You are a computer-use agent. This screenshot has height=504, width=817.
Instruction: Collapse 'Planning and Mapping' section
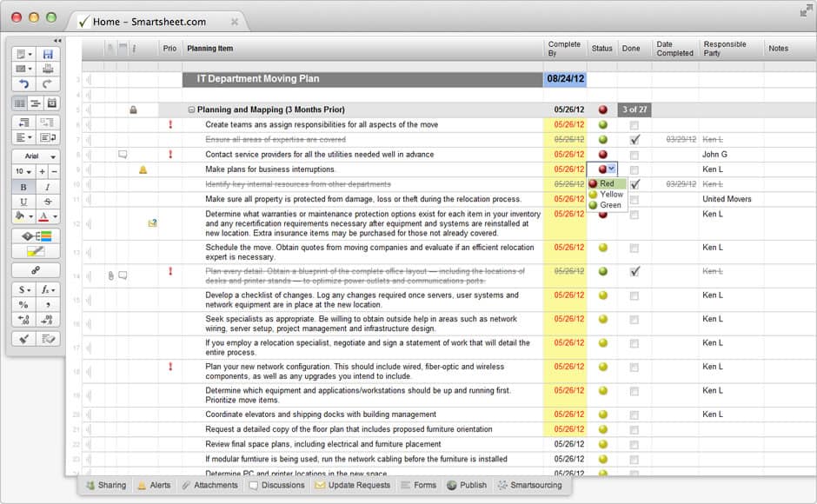tap(191, 110)
